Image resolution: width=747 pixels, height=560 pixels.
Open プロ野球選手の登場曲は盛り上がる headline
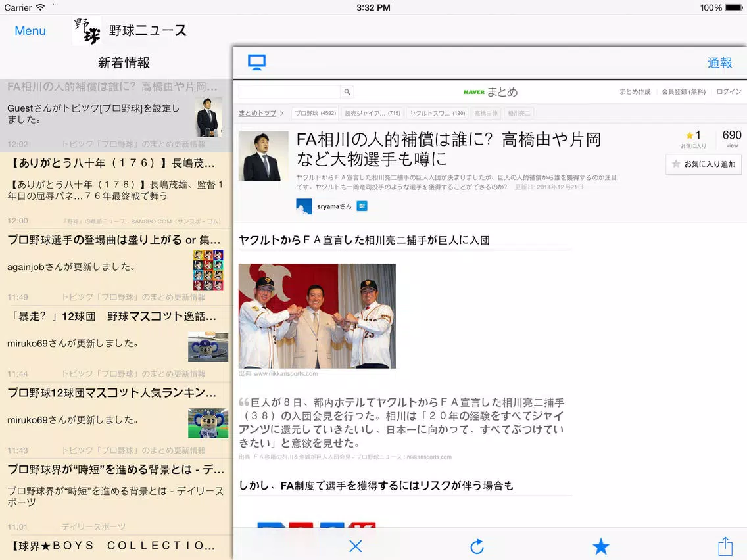(114, 239)
